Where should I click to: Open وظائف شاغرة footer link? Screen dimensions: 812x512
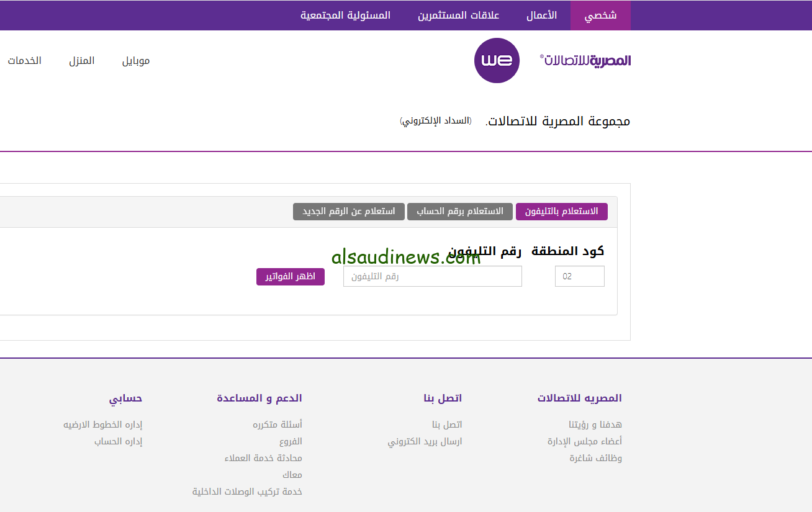[x=596, y=458]
